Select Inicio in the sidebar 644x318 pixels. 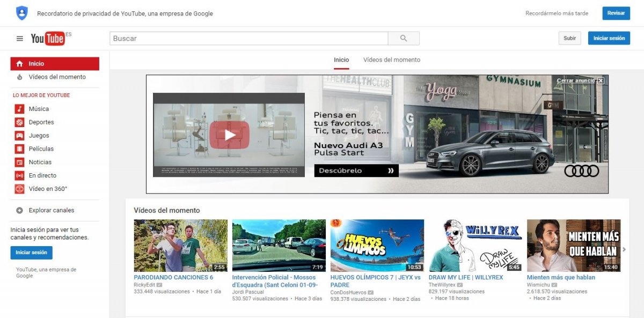(x=55, y=64)
